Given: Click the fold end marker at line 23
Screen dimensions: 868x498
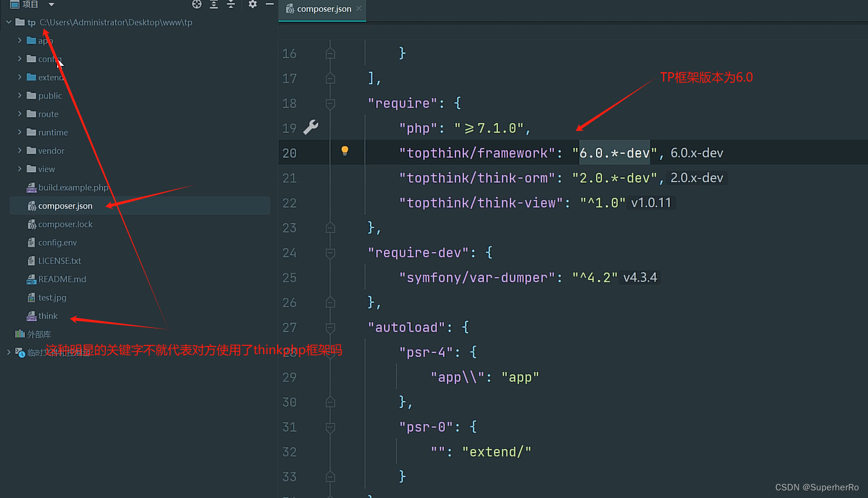Looking at the screenshot, I should pyautogui.click(x=330, y=228).
